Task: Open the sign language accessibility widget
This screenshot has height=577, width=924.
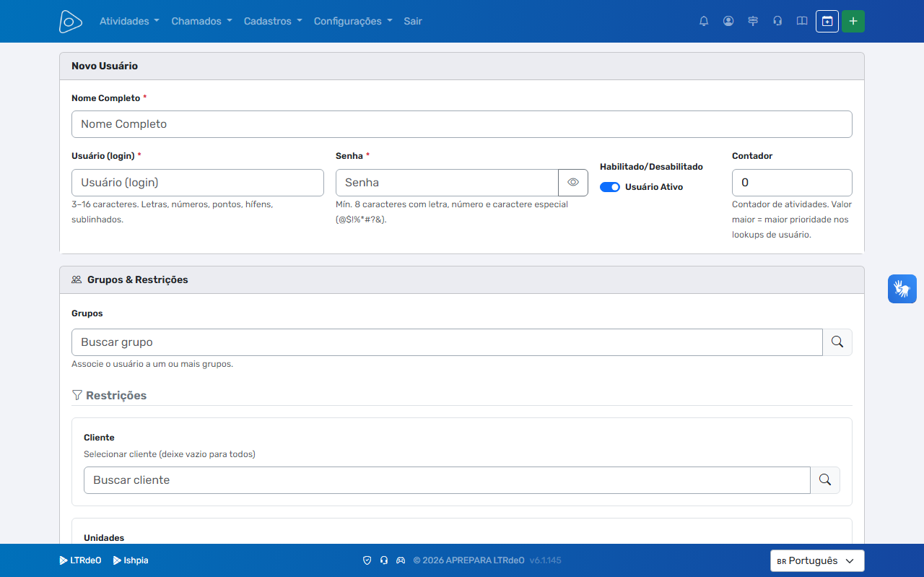Action: click(x=902, y=289)
